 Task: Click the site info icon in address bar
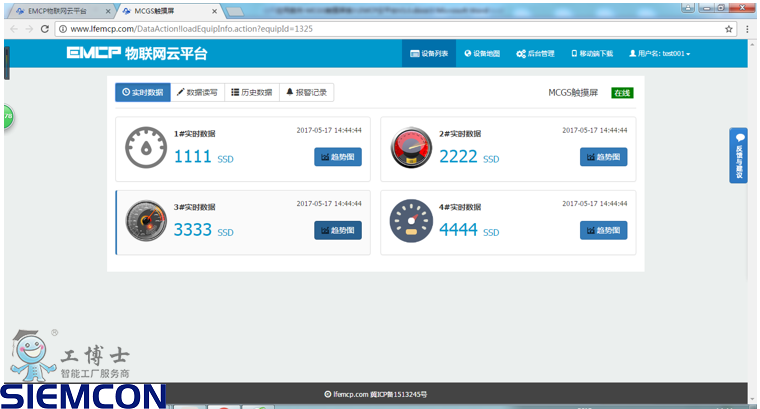[63, 29]
